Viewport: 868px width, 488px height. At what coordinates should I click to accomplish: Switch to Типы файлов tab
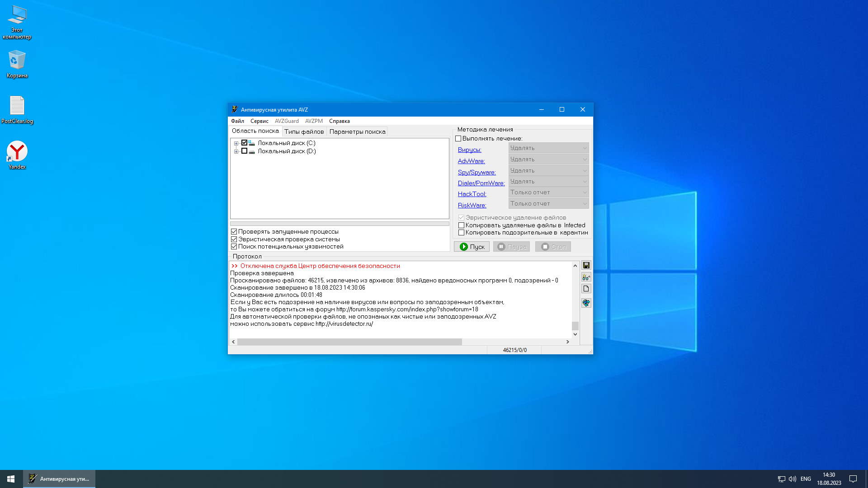304,131
